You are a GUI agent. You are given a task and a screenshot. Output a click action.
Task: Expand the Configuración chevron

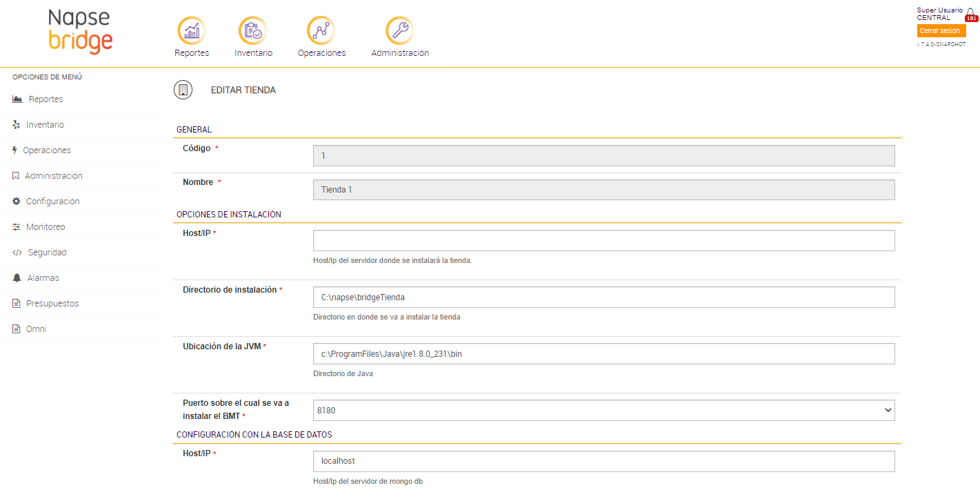tap(152, 202)
